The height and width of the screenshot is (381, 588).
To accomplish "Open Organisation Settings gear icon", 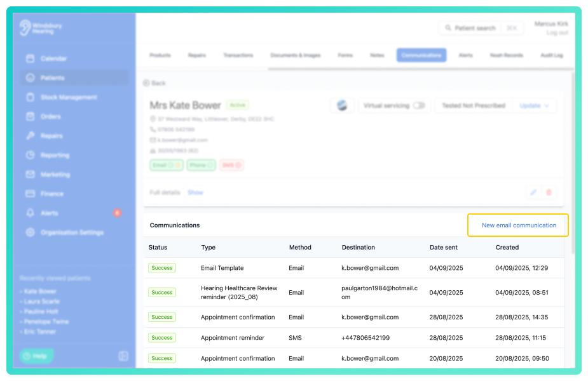I will (31, 232).
